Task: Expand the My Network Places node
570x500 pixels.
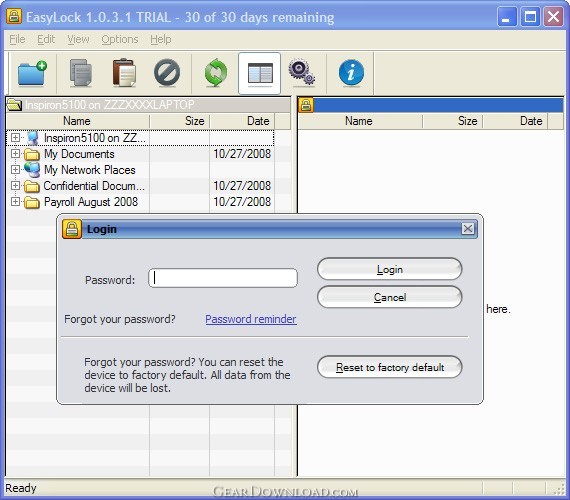Action: (15, 169)
